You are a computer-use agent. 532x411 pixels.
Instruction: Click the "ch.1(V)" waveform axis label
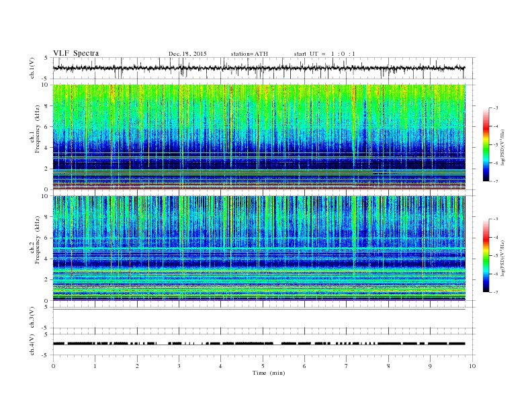coord(32,68)
